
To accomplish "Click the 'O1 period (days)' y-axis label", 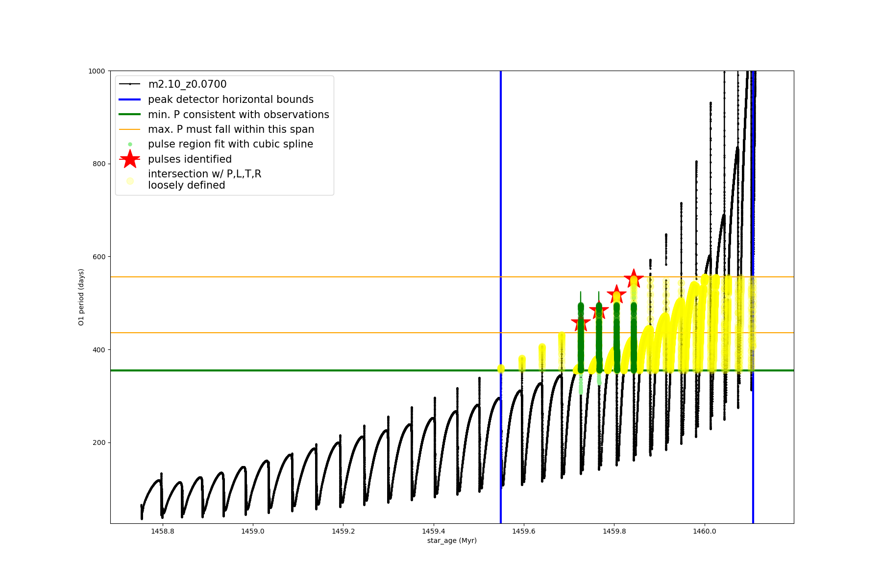I will (81, 297).
